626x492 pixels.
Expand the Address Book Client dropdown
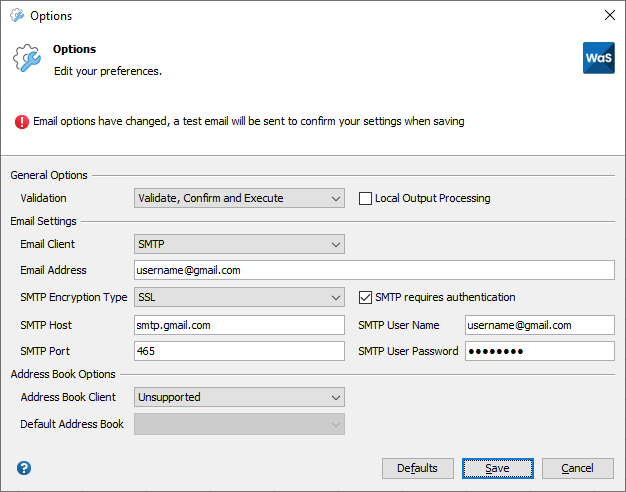click(239, 397)
